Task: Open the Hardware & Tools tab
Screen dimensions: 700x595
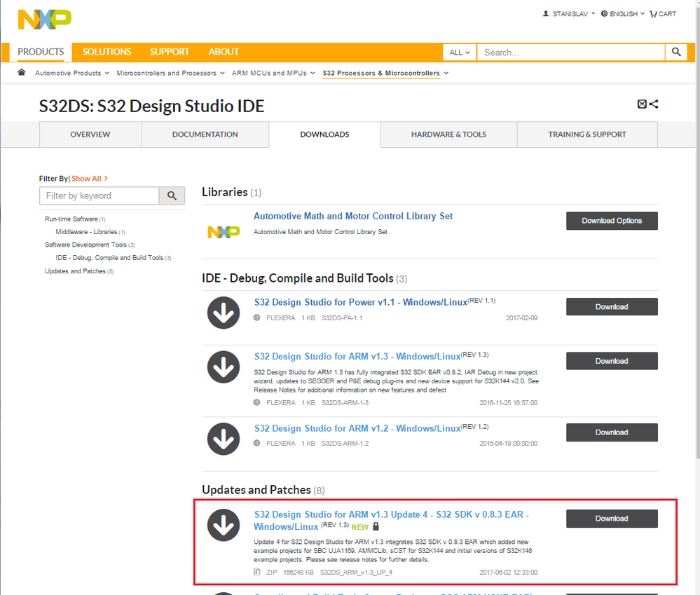Action: tap(448, 135)
